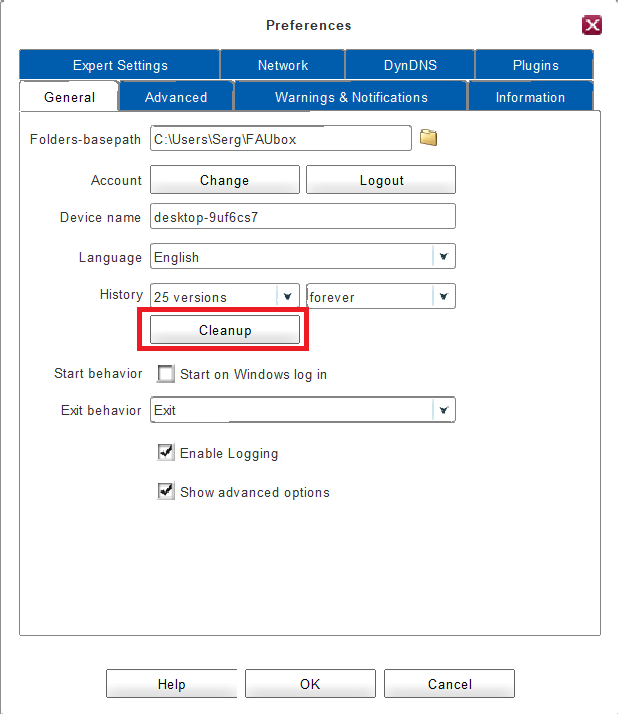Expand the 25 versions history dropdown
Screen dimensions: 618x714
tap(287, 296)
